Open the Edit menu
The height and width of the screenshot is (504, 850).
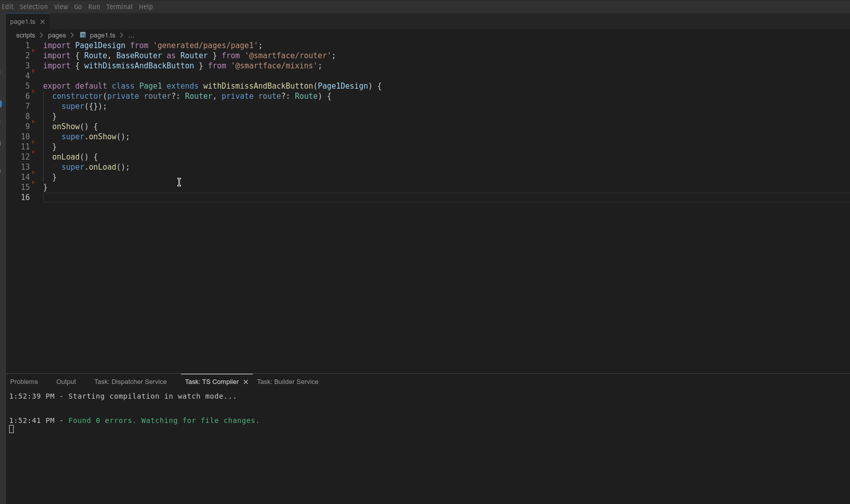pyautogui.click(x=7, y=7)
